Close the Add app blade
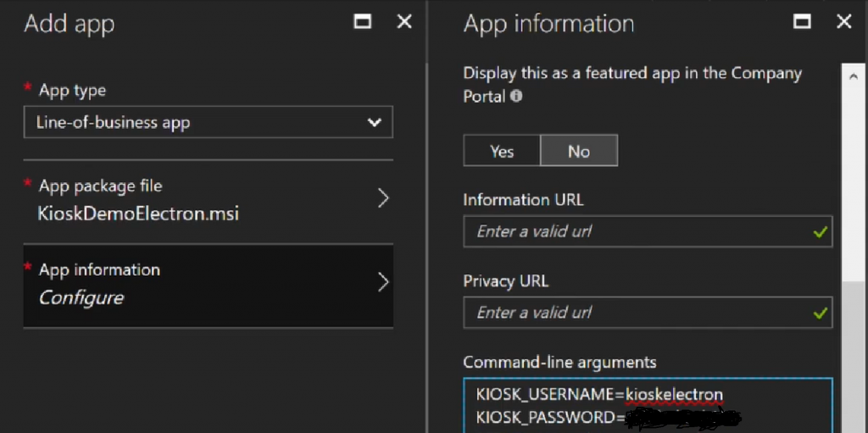Viewport: 868px width, 433px height. tap(404, 21)
